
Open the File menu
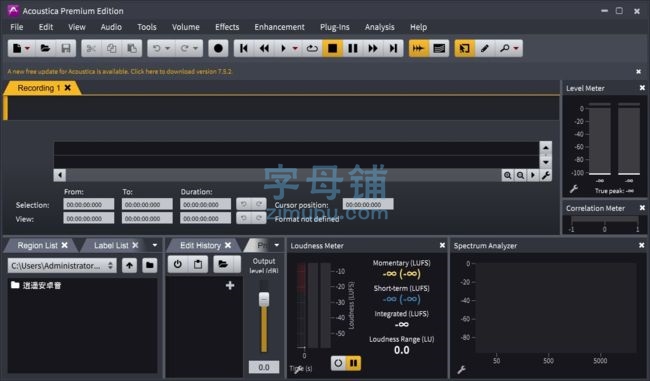point(17,27)
